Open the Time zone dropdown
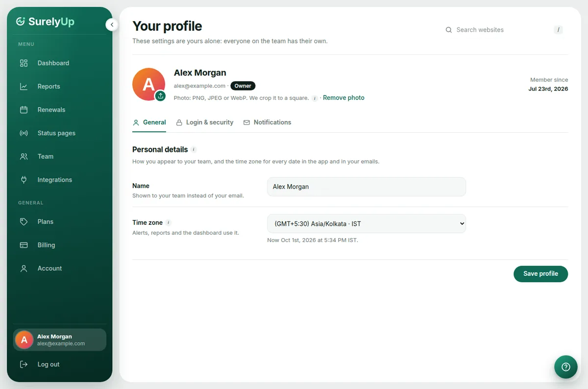The image size is (588, 389). point(367,223)
